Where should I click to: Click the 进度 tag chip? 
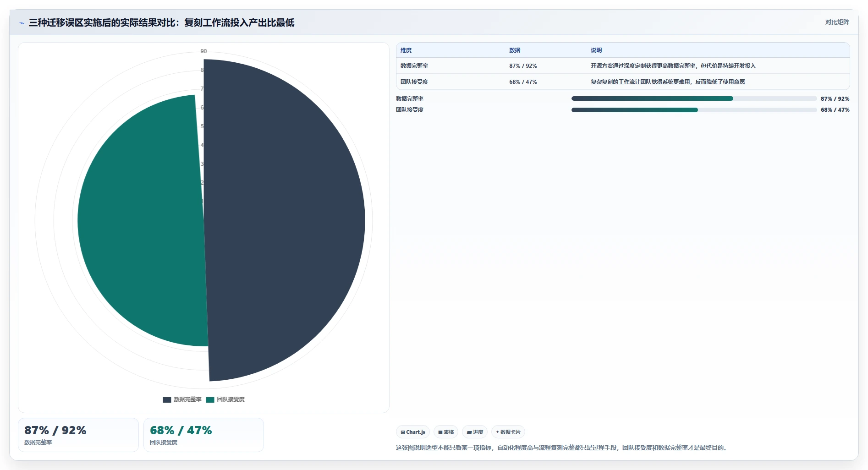coord(475,432)
